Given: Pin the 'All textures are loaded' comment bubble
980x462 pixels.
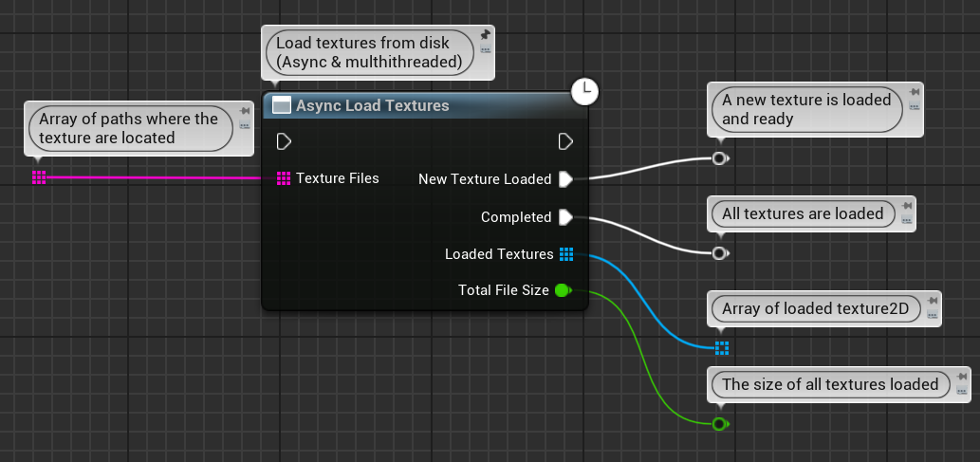Looking at the screenshot, I should tap(907, 206).
